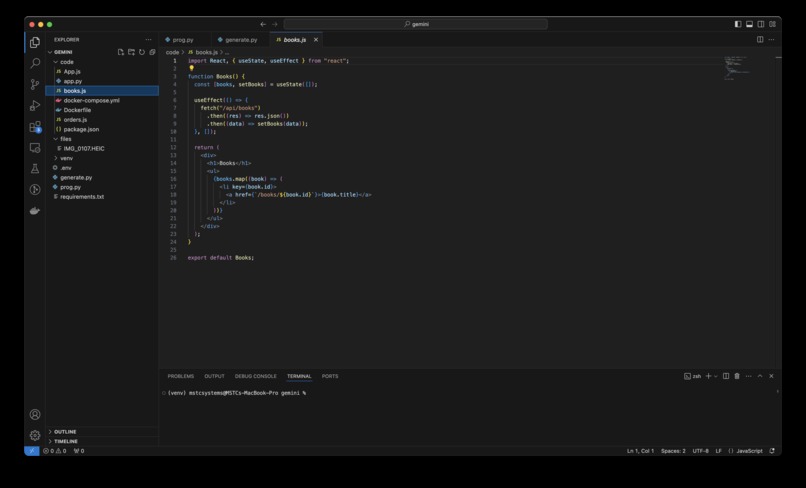The width and height of the screenshot is (806, 488).
Task: Change encoding via UTF-8 status item
Action: [x=700, y=451]
